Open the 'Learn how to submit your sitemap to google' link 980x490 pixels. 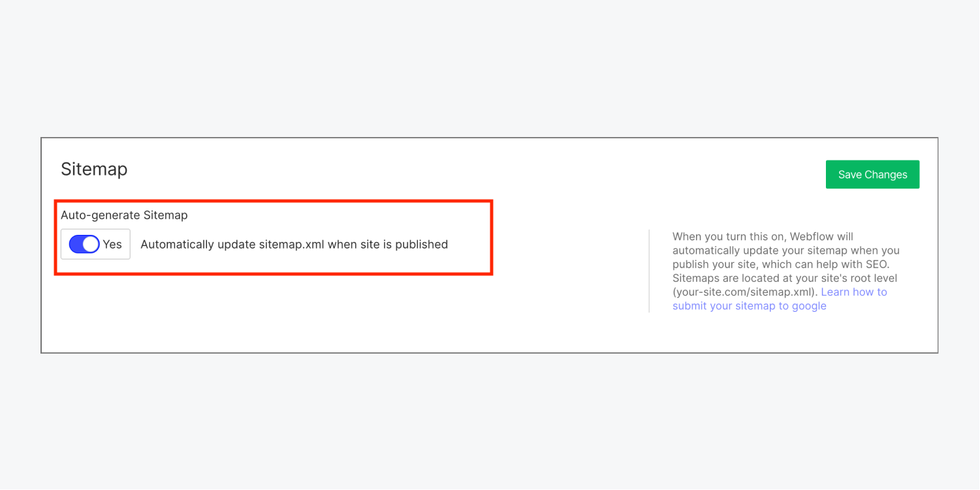[x=750, y=305]
